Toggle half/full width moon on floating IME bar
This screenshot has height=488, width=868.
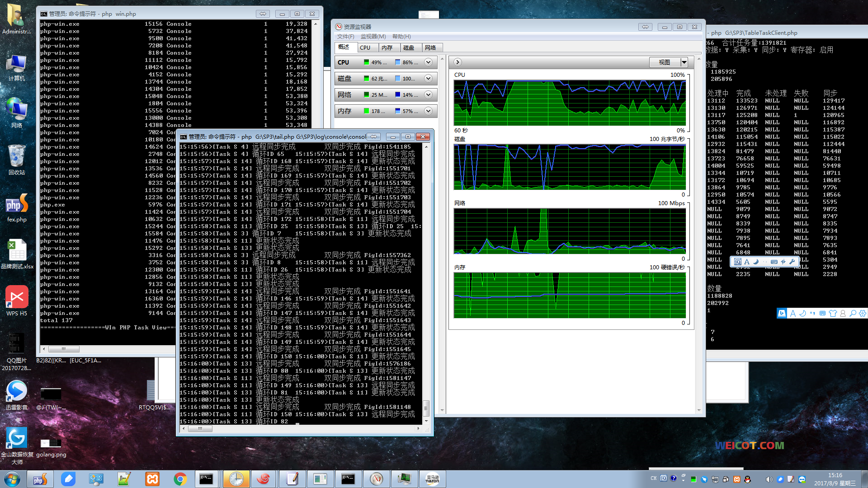(756, 262)
